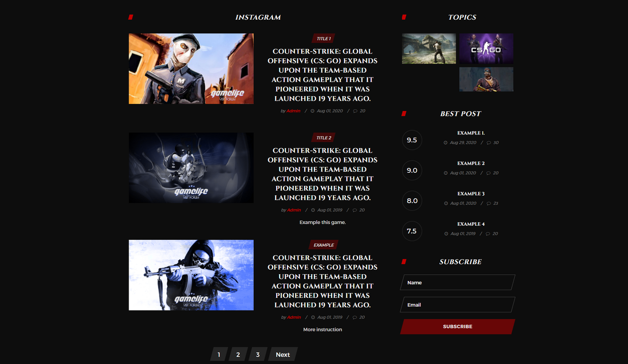Click comment icon beside 23 under EXAMPLE 3
The image size is (628, 364).
click(489, 204)
